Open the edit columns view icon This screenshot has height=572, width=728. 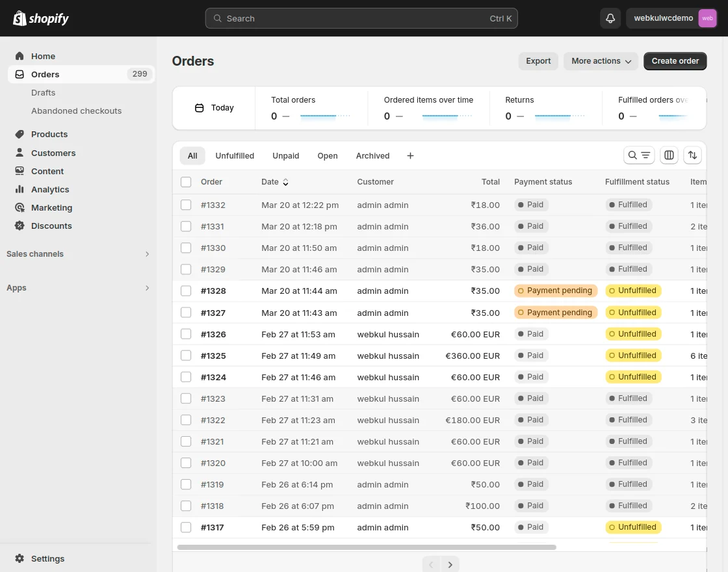(x=669, y=155)
